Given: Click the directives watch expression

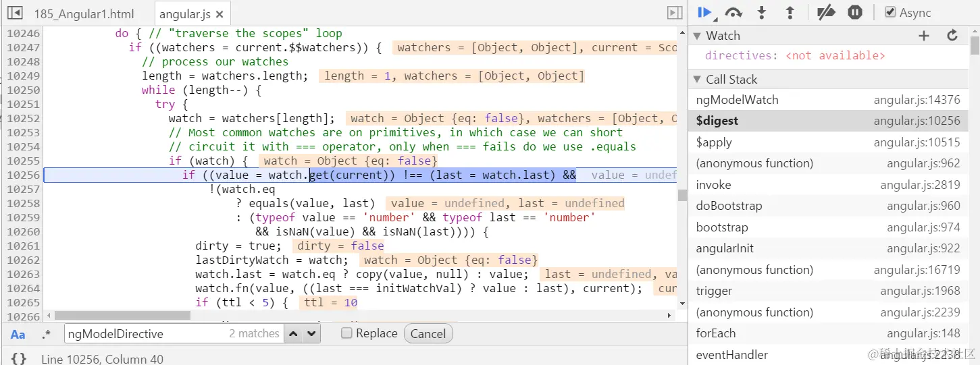Looking at the screenshot, I should pos(795,56).
